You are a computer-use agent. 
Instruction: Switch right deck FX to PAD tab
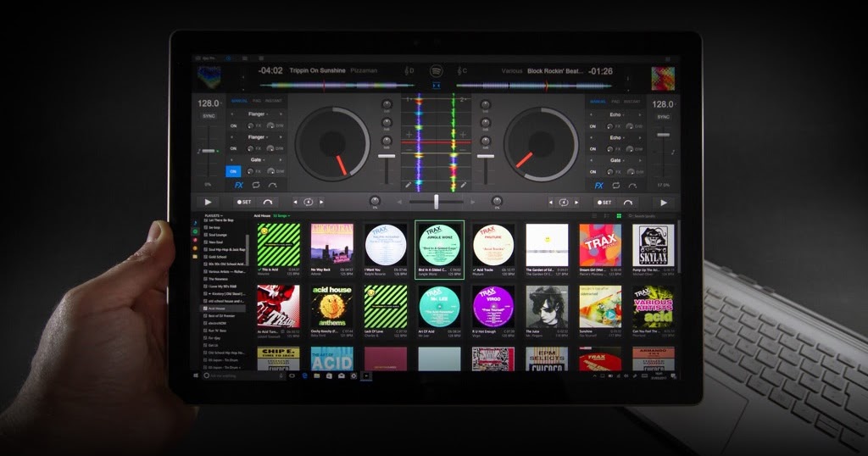pyautogui.click(x=615, y=102)
